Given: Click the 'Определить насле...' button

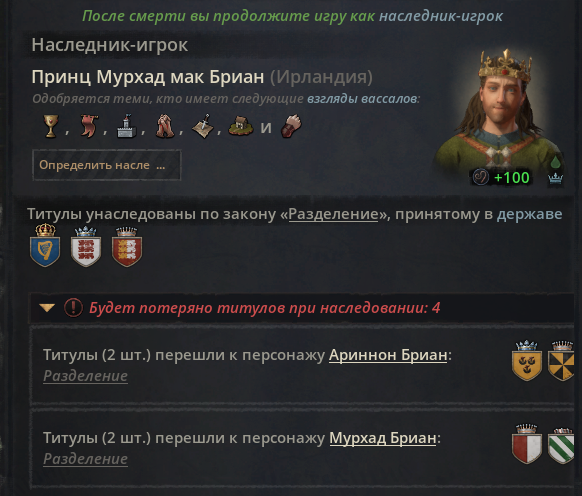Looking at the screenshot, I should (107, 165).
